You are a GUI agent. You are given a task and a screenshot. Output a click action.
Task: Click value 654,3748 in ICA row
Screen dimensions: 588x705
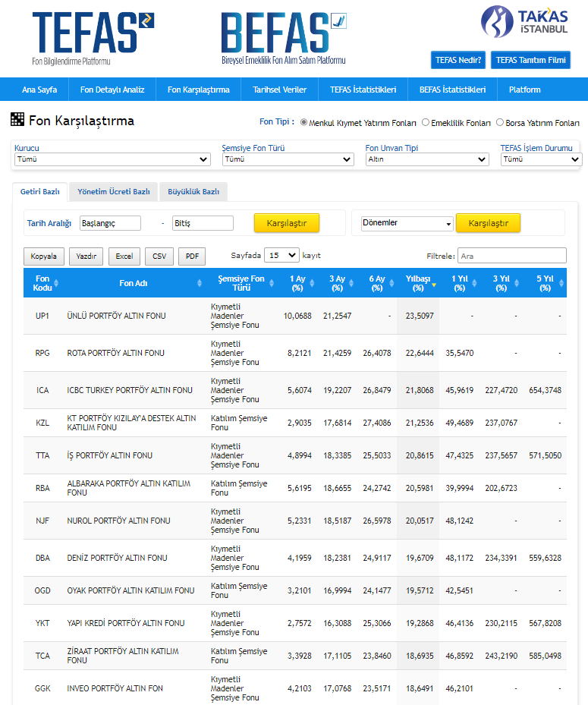tap(546, 390)
